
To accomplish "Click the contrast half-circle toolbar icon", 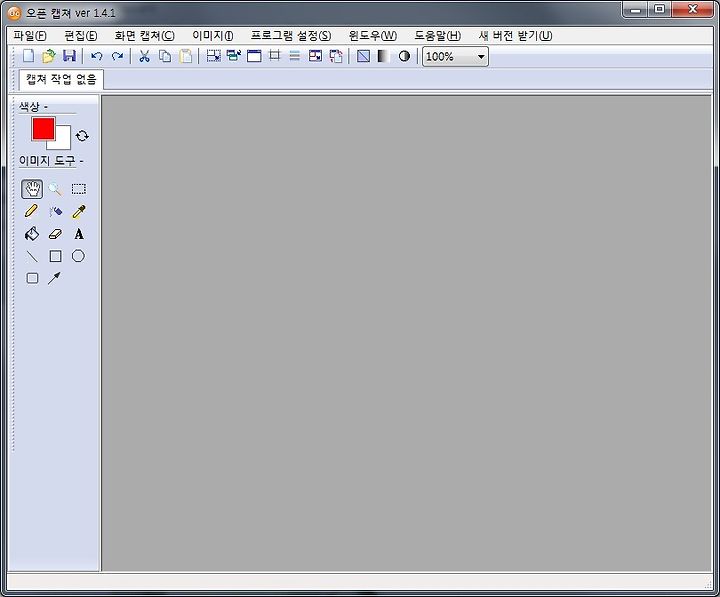I will [404, 56].
